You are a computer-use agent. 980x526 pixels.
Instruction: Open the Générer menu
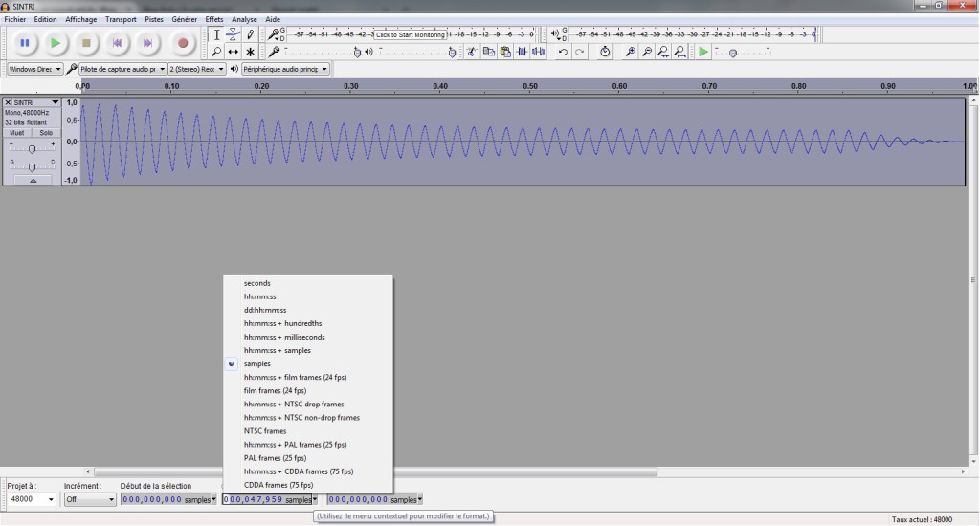coord(185,19)
